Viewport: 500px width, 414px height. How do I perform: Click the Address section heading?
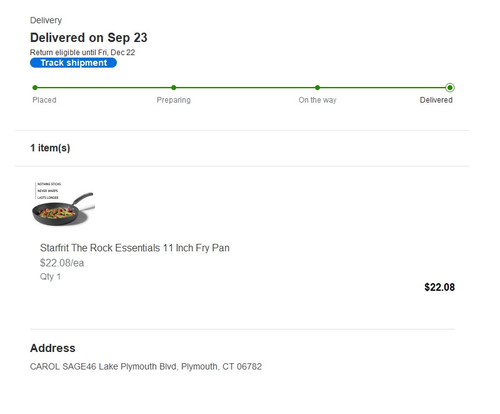click(53, 348)
